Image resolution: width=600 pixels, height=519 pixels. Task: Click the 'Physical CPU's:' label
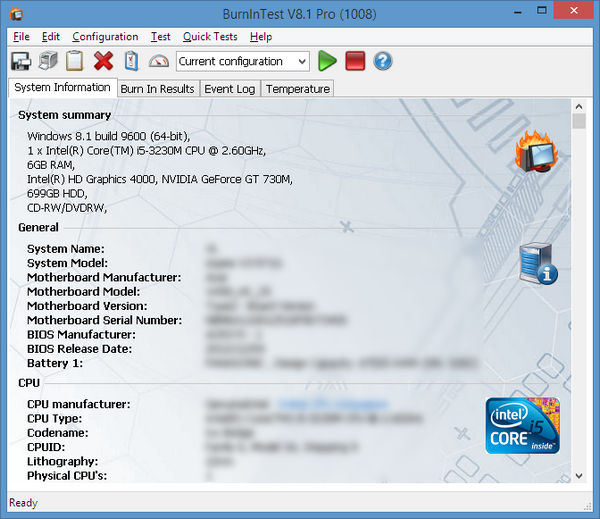pos(67,476)
